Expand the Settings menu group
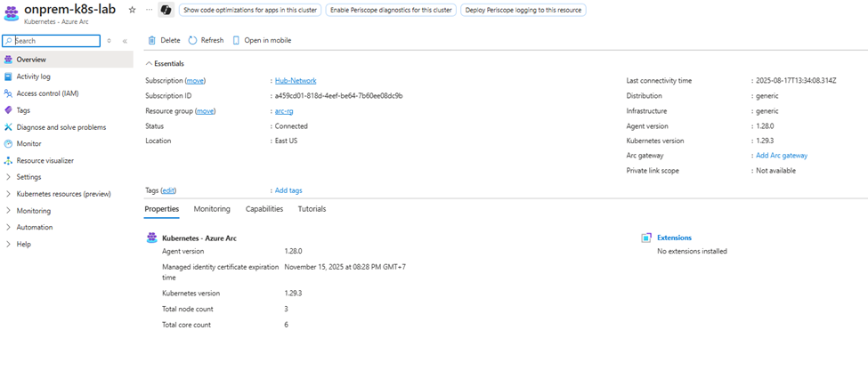The image size is (868, 371). [8, 177]
